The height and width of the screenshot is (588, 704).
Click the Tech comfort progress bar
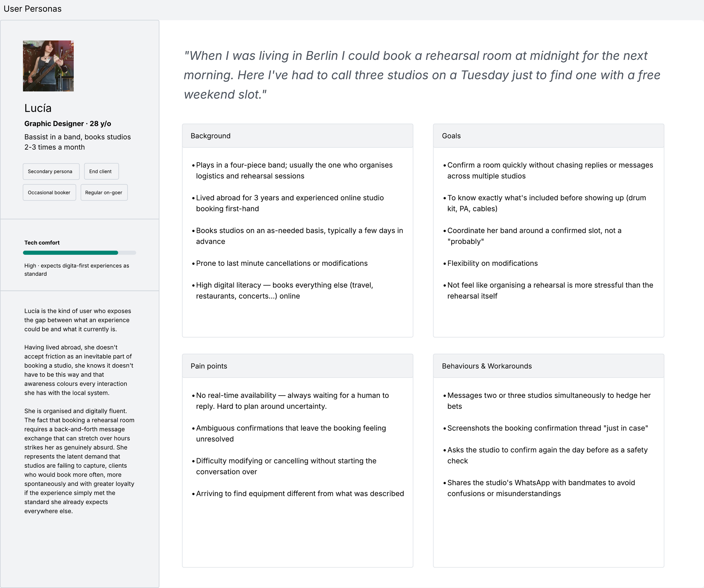(x=79, y=252)
